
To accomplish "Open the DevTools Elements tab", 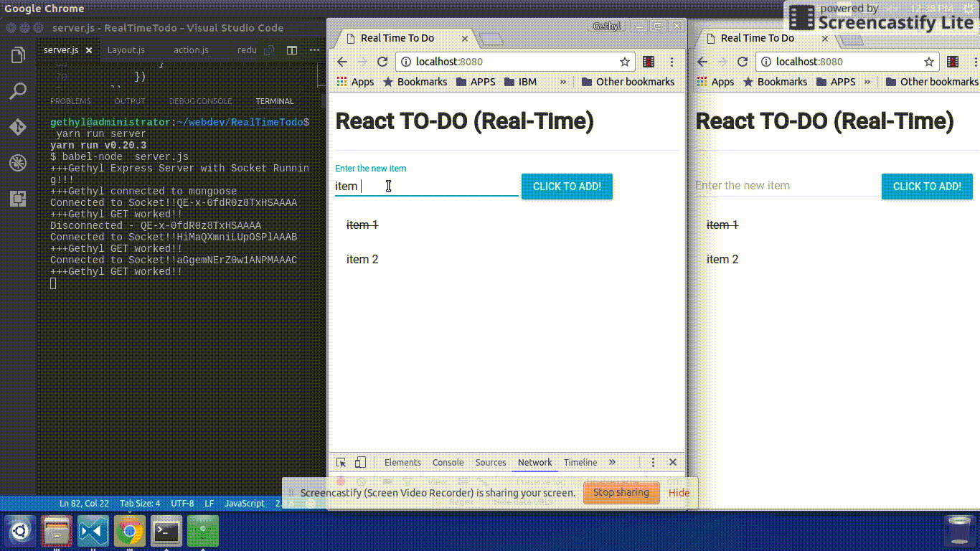I will tap(402, 463).
